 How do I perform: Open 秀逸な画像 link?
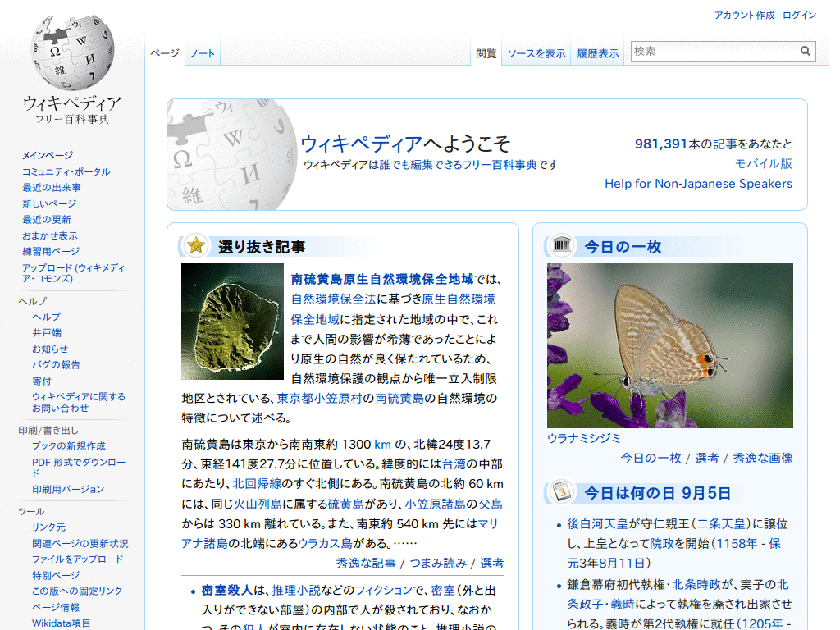coord(763,458)
